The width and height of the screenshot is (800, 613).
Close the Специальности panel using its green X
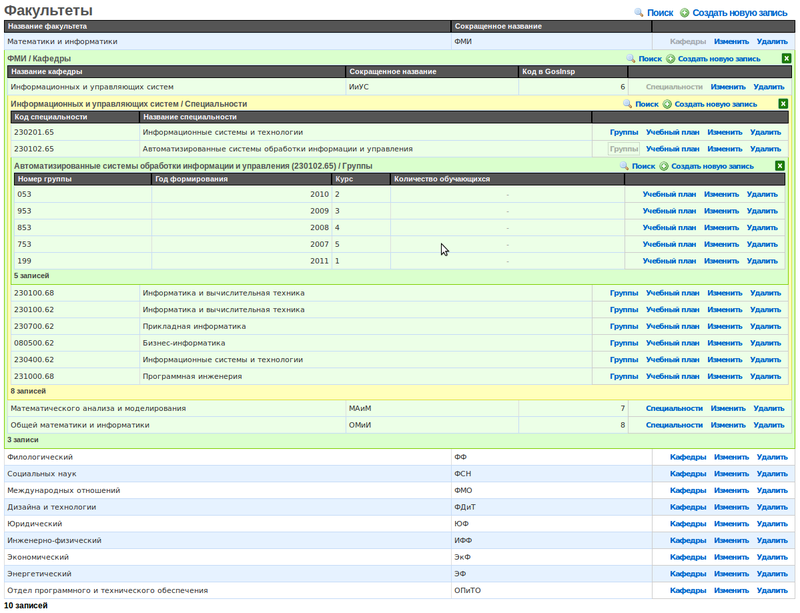pyautogui.click(x=783, y=104)
